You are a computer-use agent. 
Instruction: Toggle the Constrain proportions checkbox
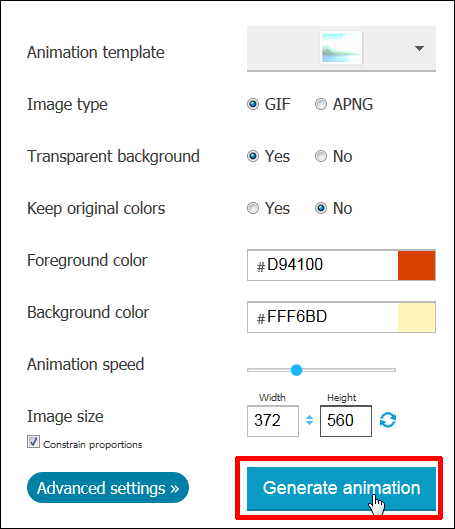point(33,442)
